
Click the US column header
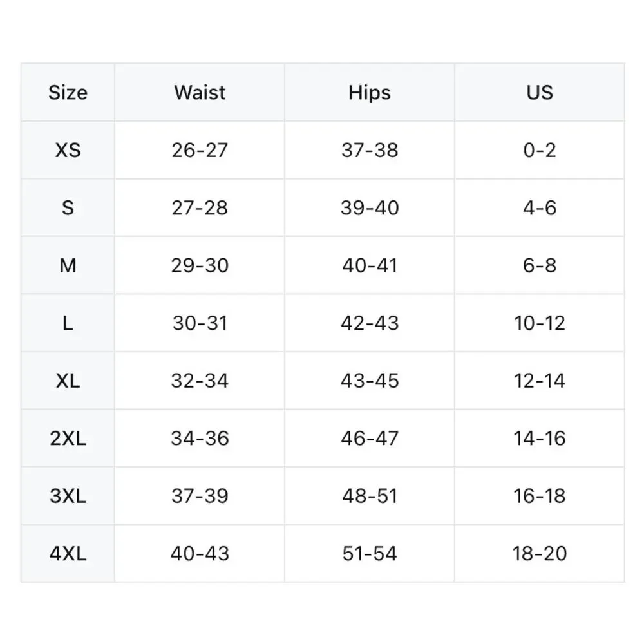pos(540,92)
